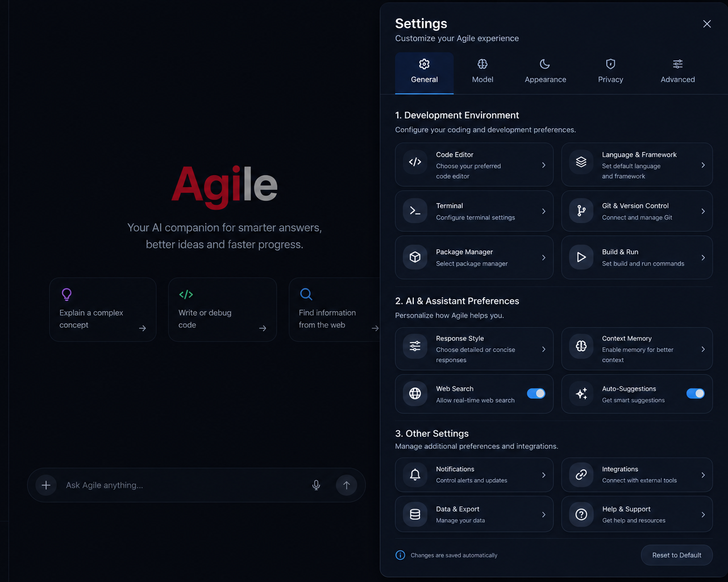
Task: Toggle the Auto-Suggestions switch
Action: tap(696, 393)
